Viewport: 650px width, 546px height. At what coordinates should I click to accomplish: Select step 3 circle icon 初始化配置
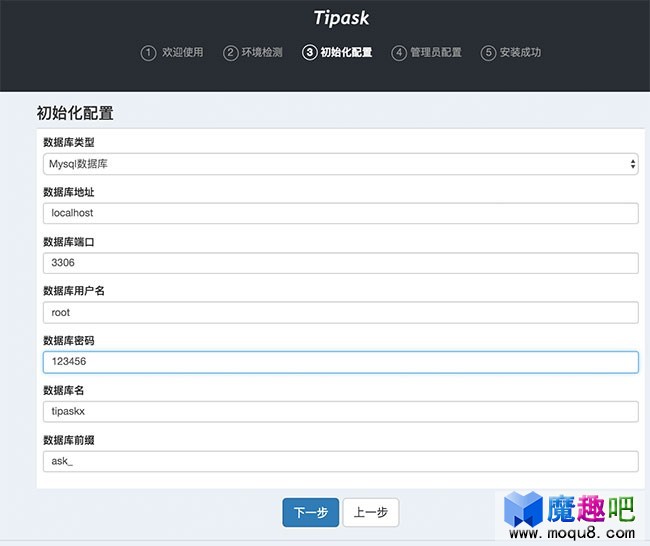tap(310, 53)
